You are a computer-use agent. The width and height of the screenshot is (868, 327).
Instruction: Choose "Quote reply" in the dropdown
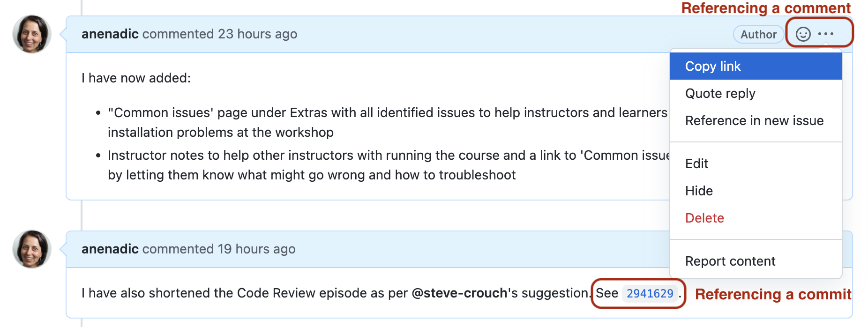tap(720, 93)
